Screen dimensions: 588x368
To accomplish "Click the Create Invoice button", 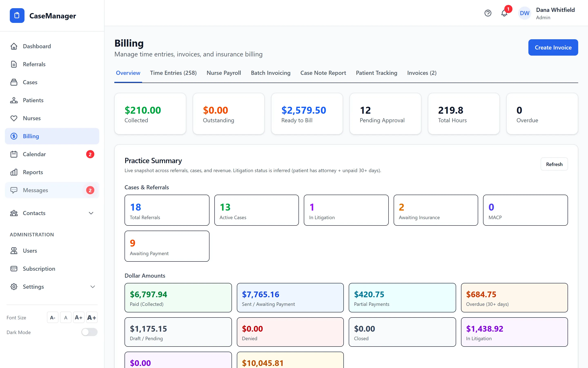I will pyautogui.click(x=553, y=47).
